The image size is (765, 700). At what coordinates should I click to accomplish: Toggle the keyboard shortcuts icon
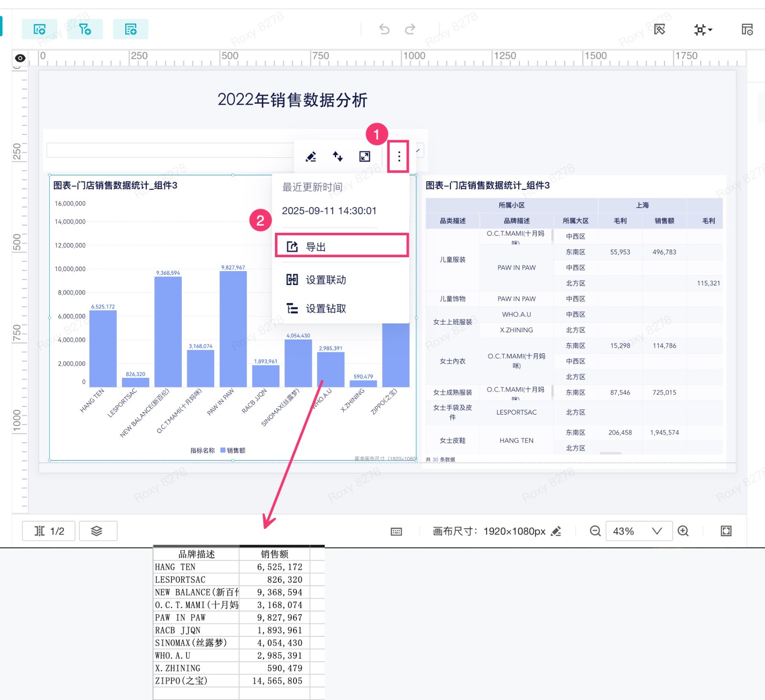tap(396, 531)
